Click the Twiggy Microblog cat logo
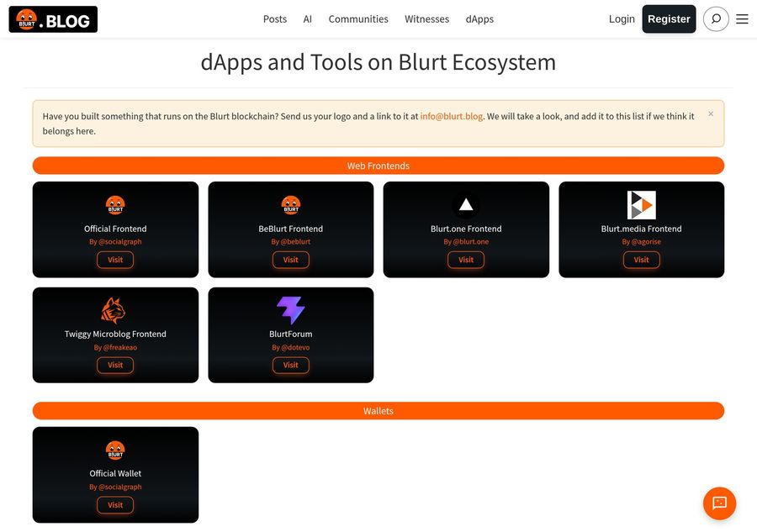 (113, 310)
